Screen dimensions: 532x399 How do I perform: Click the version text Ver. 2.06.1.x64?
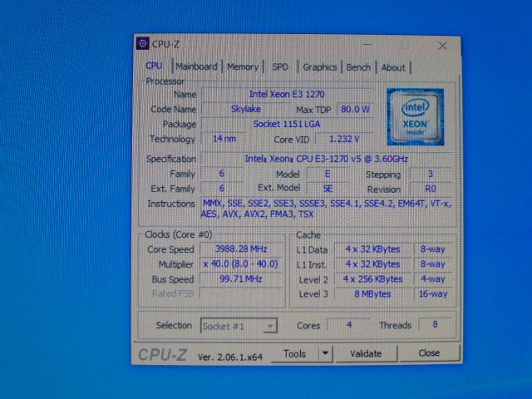[x=230, y=357]
